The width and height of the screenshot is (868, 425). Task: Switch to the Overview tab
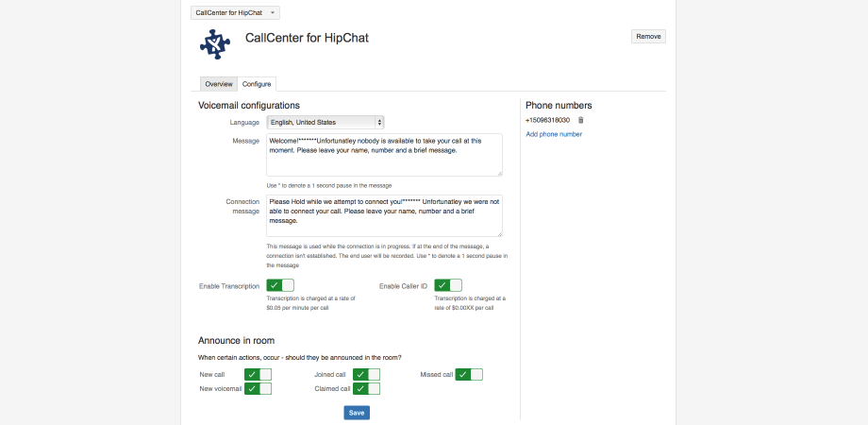pyautogui.click(x=219, y=84)
